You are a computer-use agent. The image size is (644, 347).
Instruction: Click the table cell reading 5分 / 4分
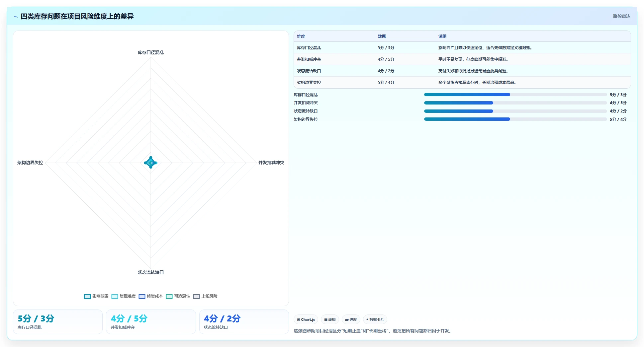coord(386,83)
